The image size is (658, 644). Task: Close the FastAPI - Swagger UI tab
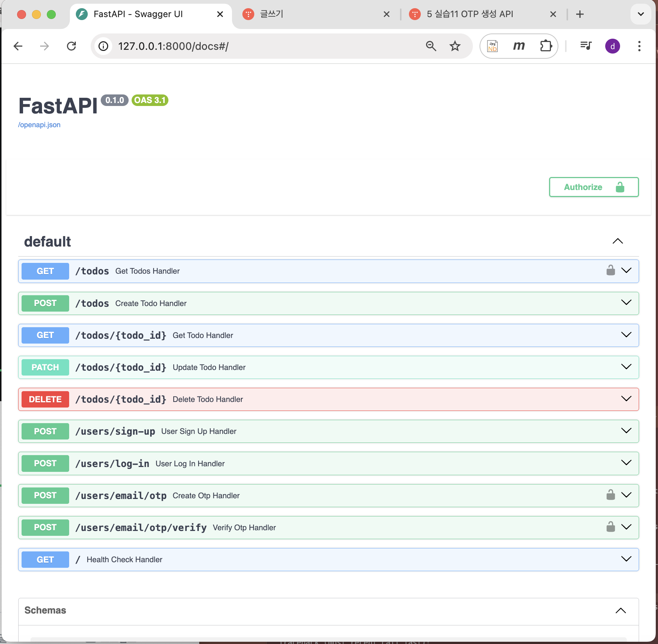point(220,14)
